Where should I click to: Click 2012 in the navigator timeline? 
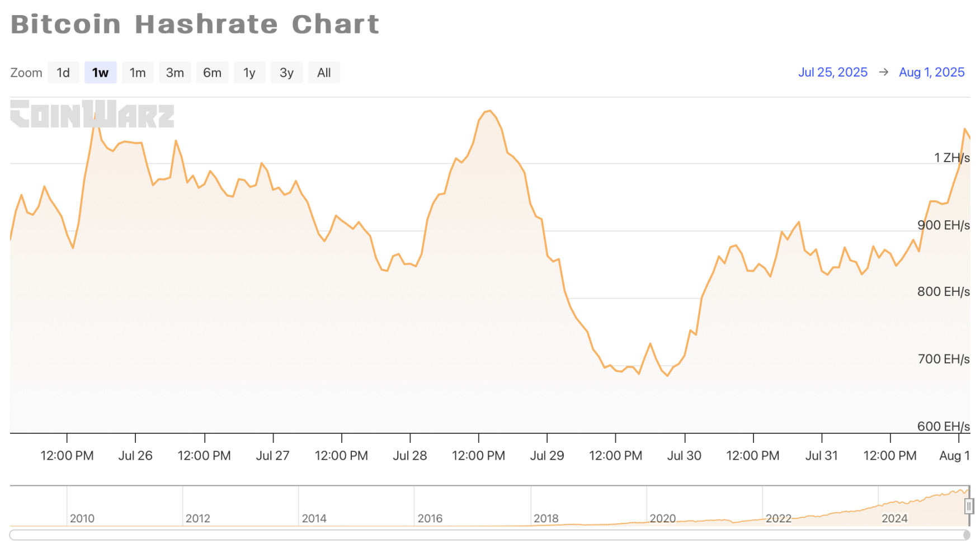click(x=198, y=518)
